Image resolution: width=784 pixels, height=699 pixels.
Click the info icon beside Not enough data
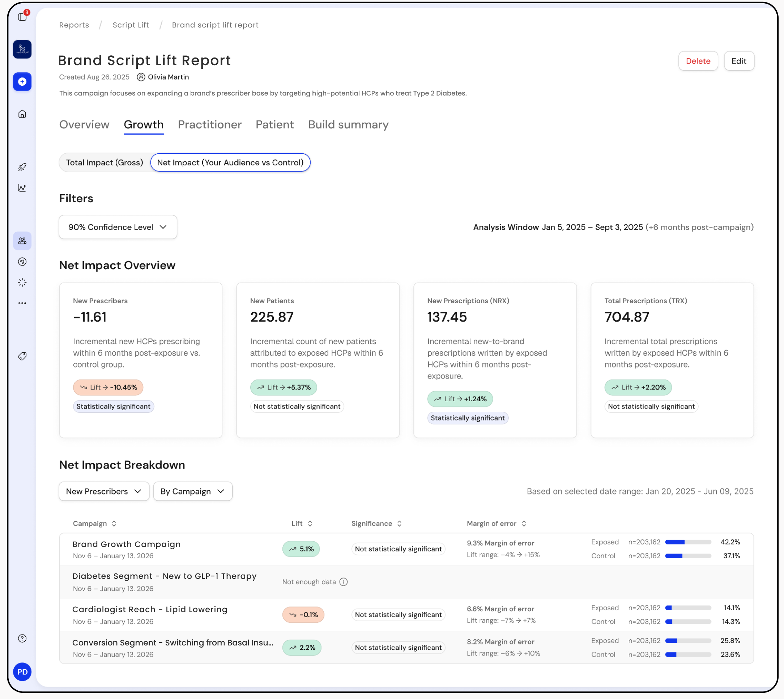click(x=344, y=582)
